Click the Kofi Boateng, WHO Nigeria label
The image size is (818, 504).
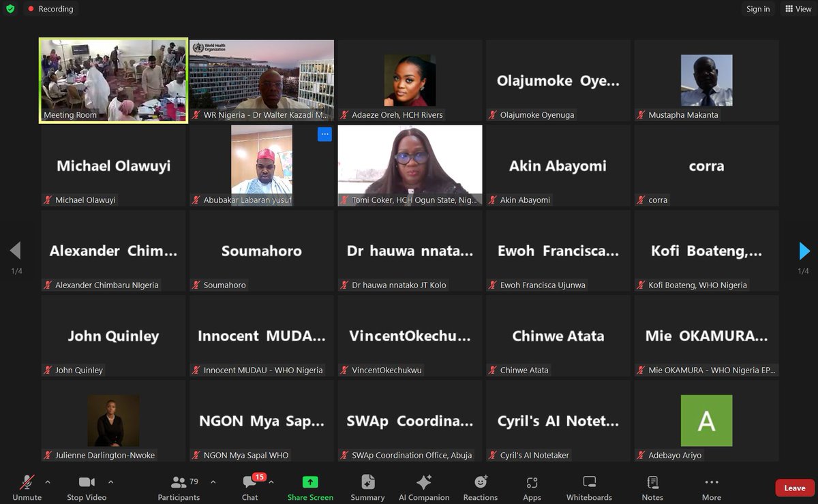click(698, 285)
